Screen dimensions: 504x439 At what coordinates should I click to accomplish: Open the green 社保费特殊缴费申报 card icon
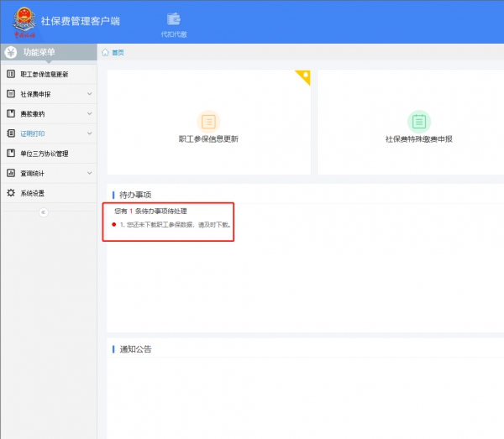(x=419, y=122)
